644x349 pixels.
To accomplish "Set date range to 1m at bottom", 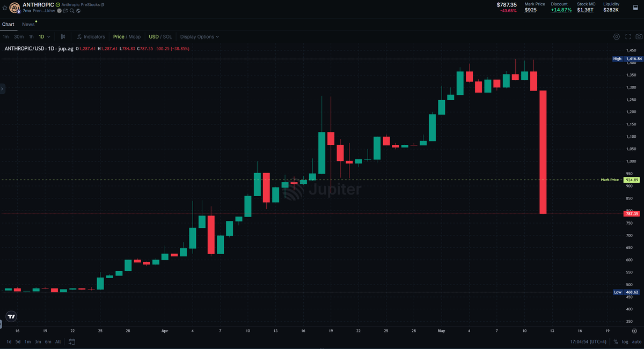I will tap(27, 341).
